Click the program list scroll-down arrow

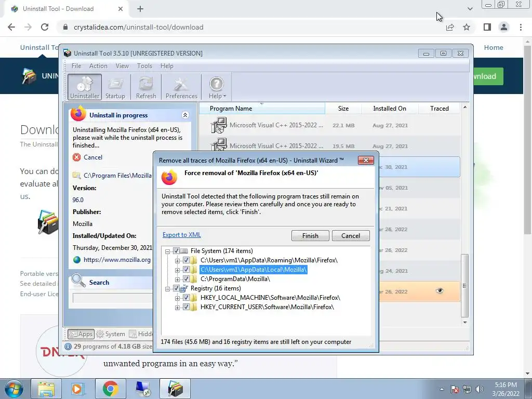[x=465, y=322]
